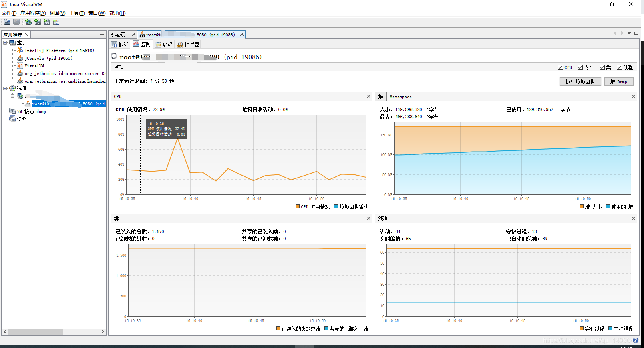644x348 pixels.
Task: Switch to the 监视 tab
Action: click(x=141, y=44)
